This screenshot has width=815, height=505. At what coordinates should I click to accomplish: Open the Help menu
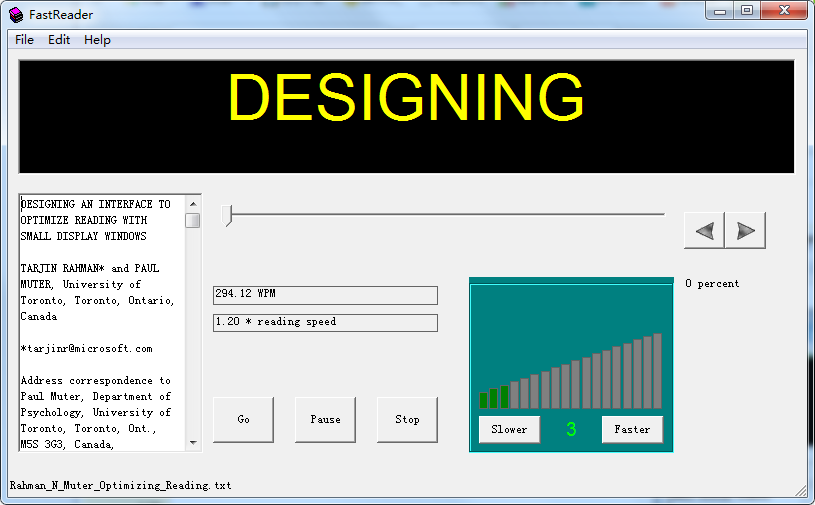[x=97, y=40]
